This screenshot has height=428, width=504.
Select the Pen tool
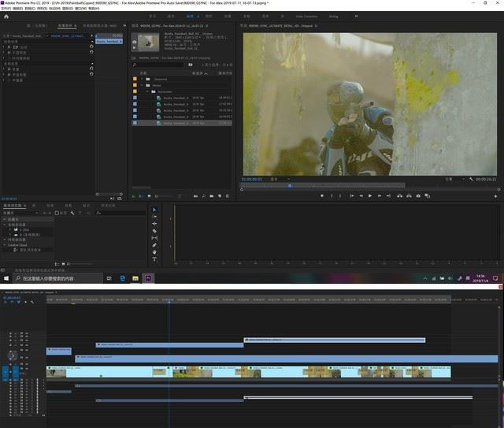pos(154,245)
